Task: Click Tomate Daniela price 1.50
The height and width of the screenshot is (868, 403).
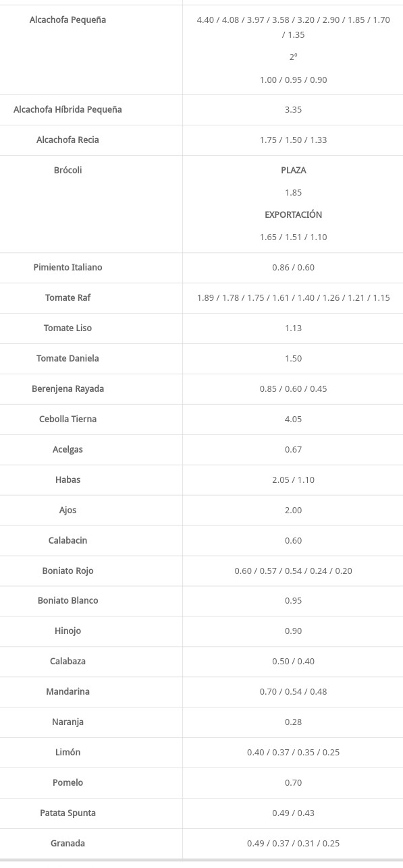Action: 293,358
